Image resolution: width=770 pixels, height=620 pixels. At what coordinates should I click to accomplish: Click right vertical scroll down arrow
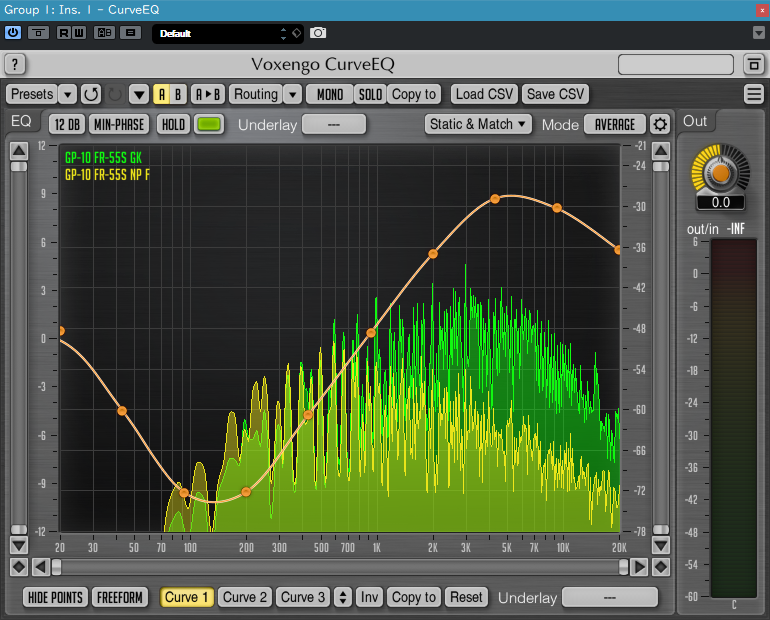point(661,544)
